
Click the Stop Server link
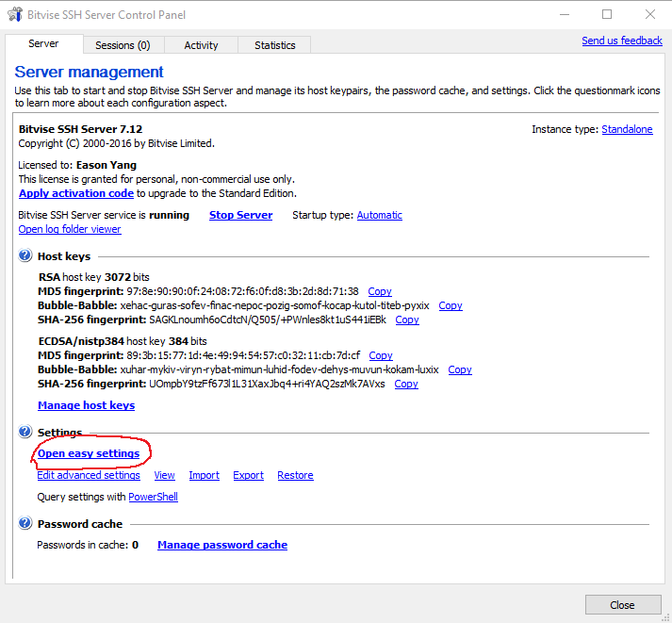point(241,215)
